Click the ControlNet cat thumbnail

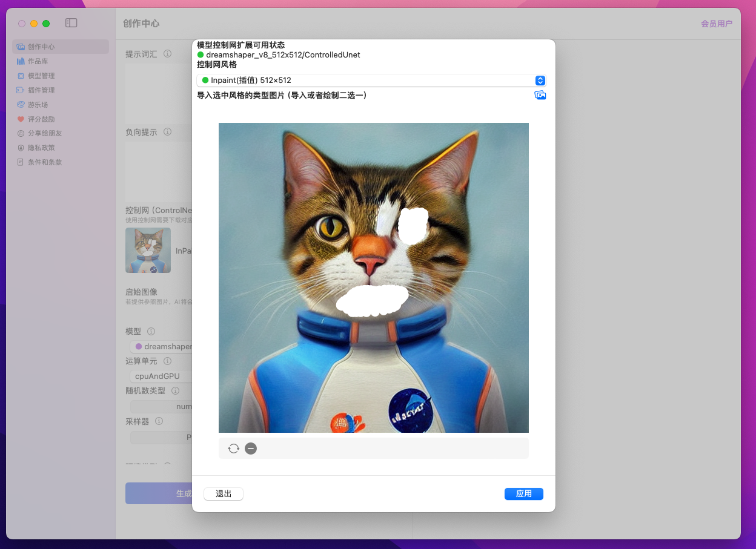coord(148,250)
